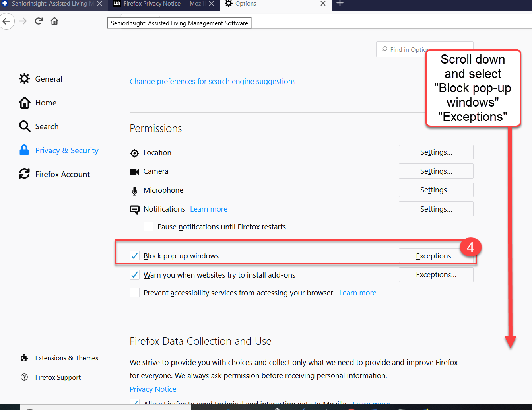Click Change preferences for search engine suggestions

click(x=213, y=82)
